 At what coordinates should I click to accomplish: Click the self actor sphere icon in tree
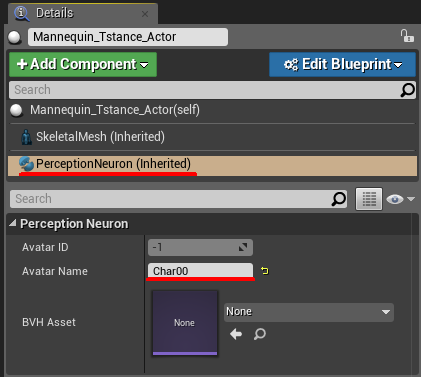(x=16, y=110)
